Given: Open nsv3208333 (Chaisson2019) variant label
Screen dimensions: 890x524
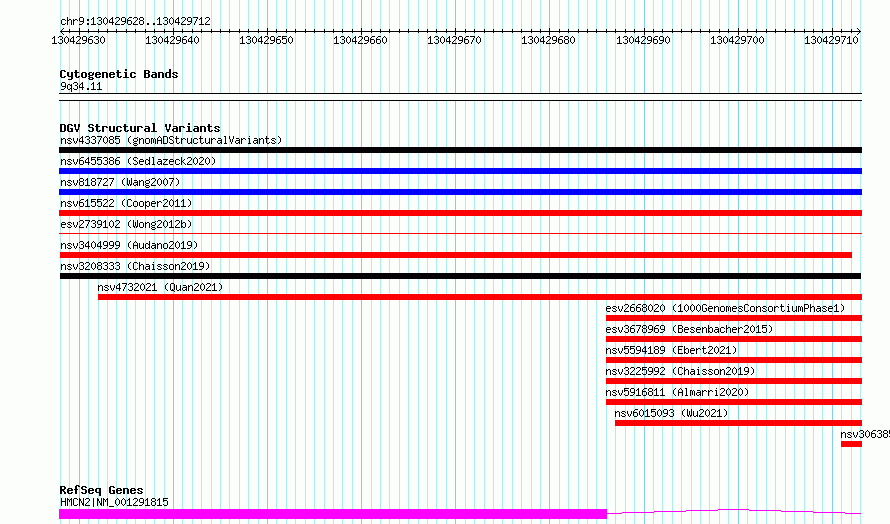Looking at the screenshot, I should pyautogui.click(x=135, y=266).
